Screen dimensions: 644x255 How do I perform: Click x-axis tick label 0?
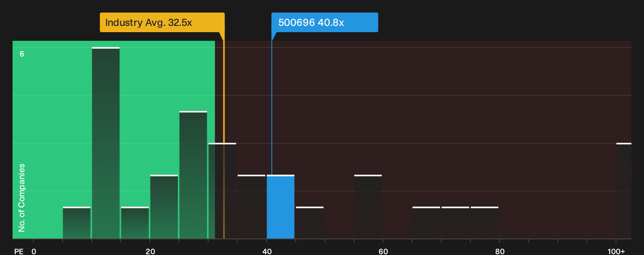click(34, 251)
